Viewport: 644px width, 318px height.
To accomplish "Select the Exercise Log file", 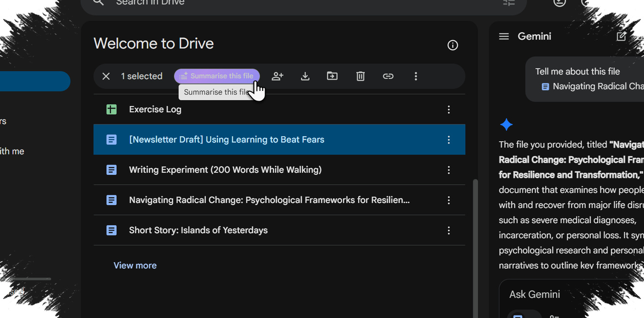I will pos(279,109).
